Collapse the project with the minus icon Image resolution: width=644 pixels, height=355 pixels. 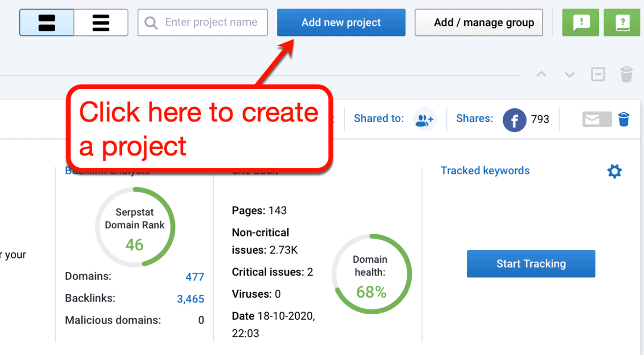click(598, 75)
